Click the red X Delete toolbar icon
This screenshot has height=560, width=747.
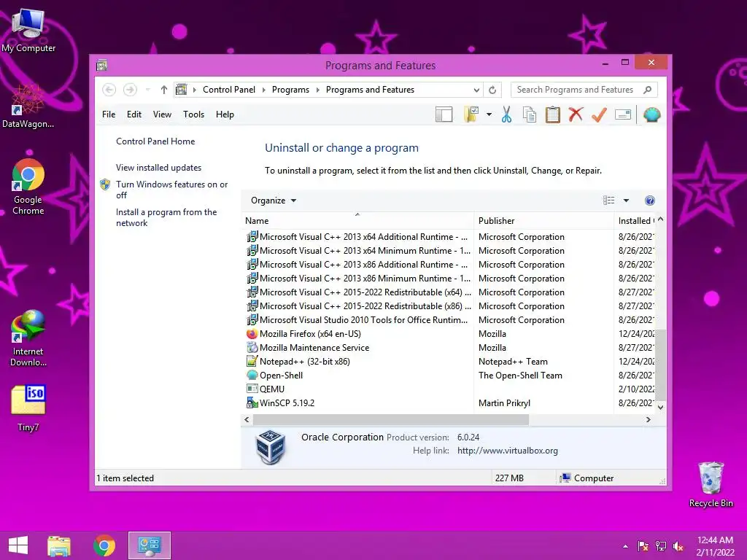[x=576, y=114]
